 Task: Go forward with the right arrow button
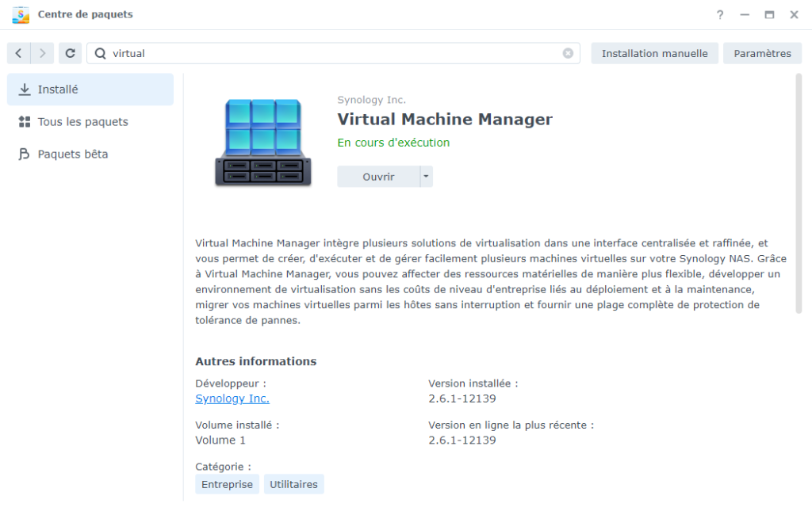(x=43, y=53)
